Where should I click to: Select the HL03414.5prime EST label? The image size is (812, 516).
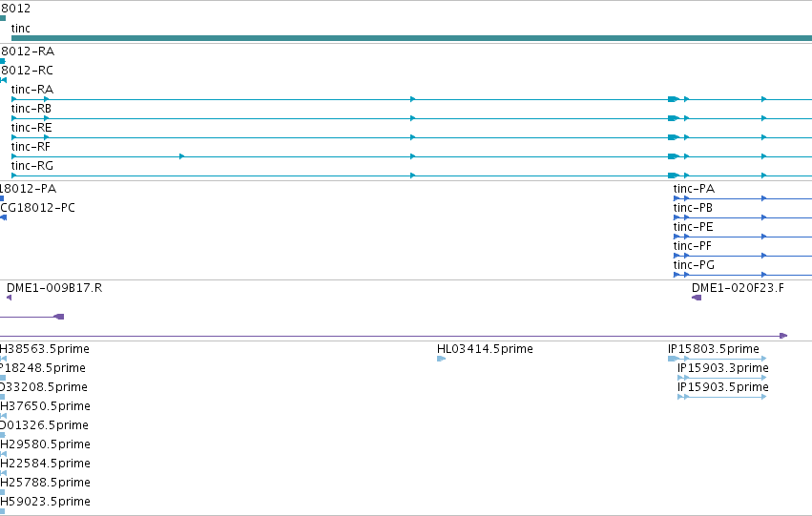pyautogui.click(x=486, y=349)
